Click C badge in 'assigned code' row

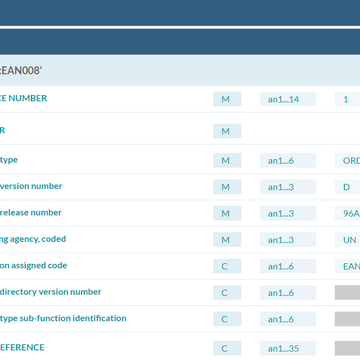tap(227, 266)
